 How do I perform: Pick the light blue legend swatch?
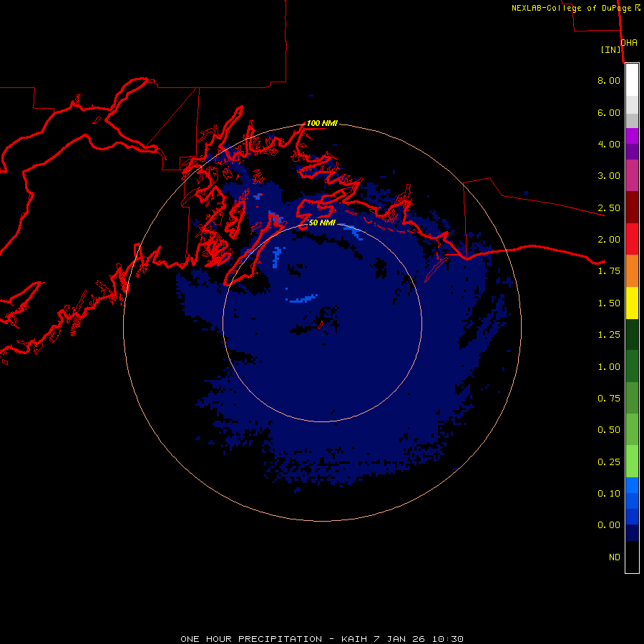632,485
